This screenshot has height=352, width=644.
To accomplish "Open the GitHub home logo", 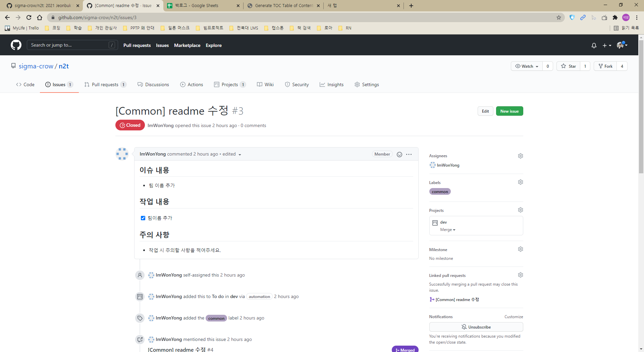I will (16, 45).
